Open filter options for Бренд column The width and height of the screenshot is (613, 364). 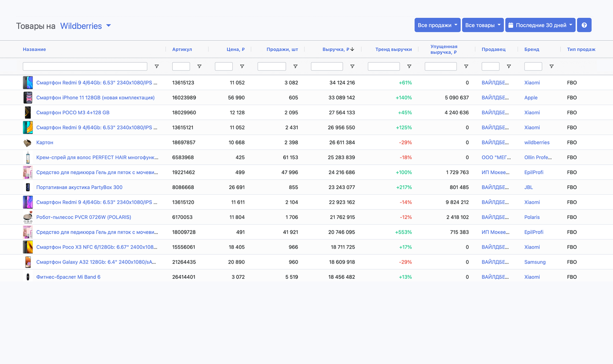coord(551,66)
